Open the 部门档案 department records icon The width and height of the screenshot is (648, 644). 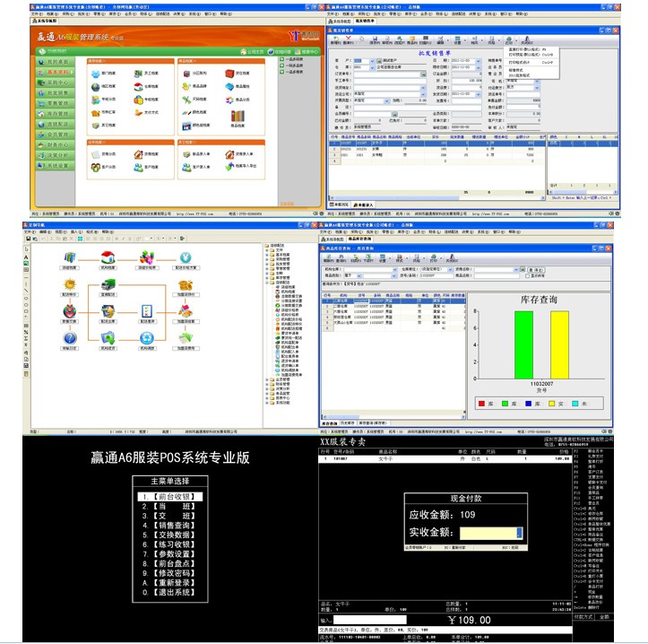[96, 72]
